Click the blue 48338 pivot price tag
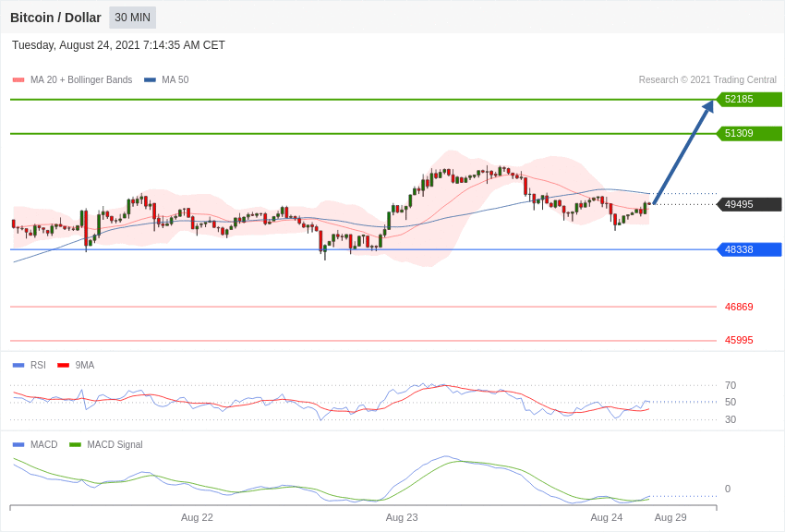Image resolution: width=785 pixels, height=532 pixels. [x=749, y=249]
